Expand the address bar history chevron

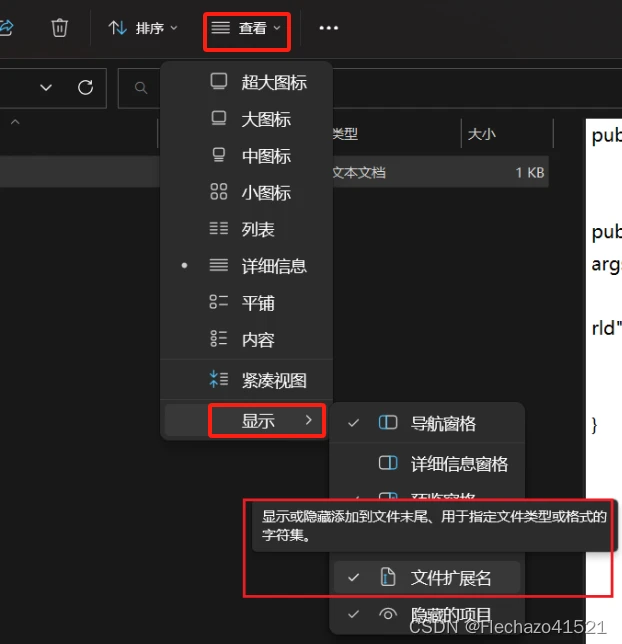[x=46, y=87]
